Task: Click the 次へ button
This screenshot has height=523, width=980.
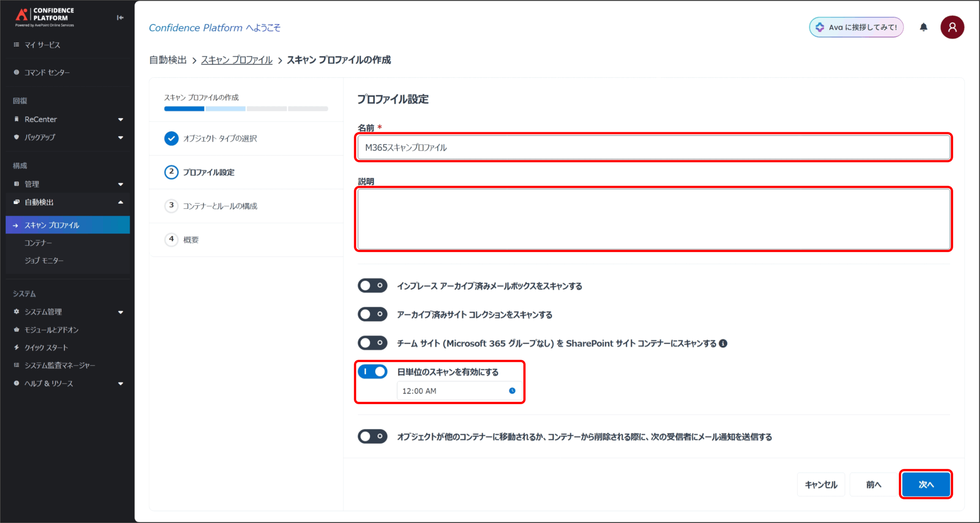Action: [x=926, y=484]
